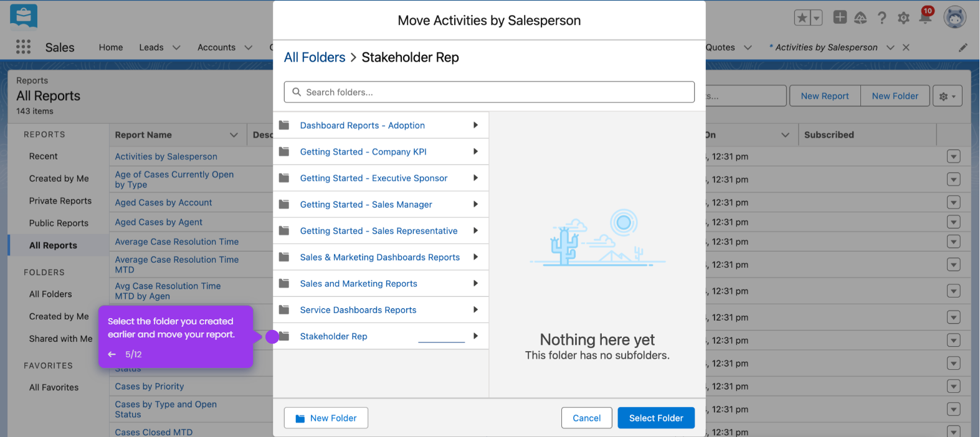980x437 pixels.
Task: Click the Select Folder button
Action: coord(656,418)
